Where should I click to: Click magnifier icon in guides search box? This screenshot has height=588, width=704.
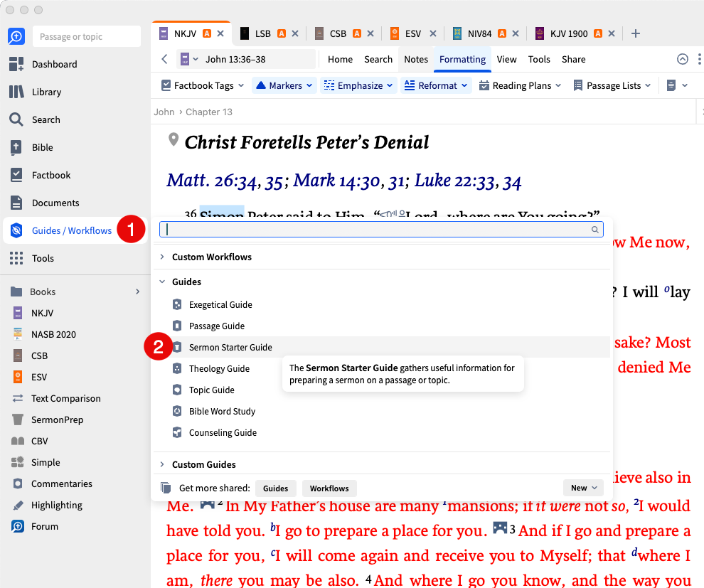point(595,230)
